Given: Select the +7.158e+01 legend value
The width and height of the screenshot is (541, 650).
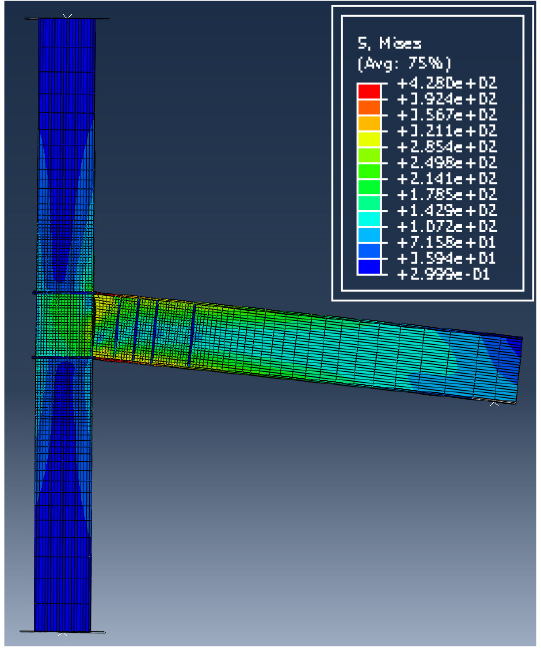Looking at the screenshot, I should [446, 243].
